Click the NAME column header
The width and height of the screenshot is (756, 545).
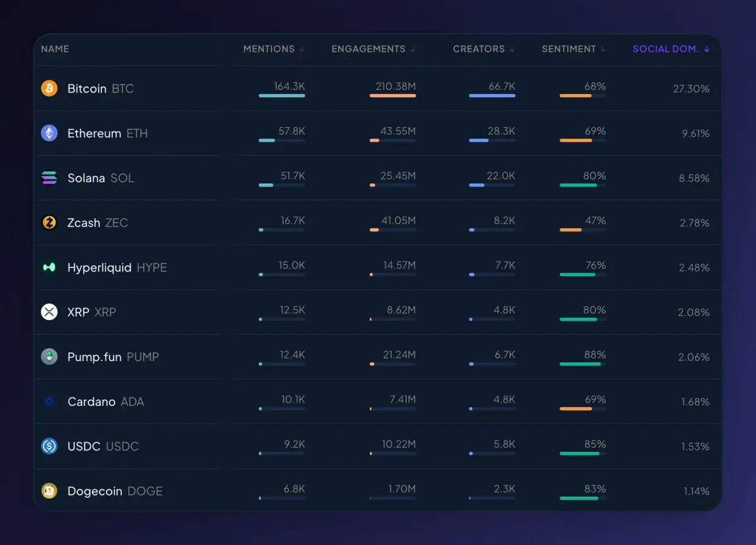click(55, 49)
